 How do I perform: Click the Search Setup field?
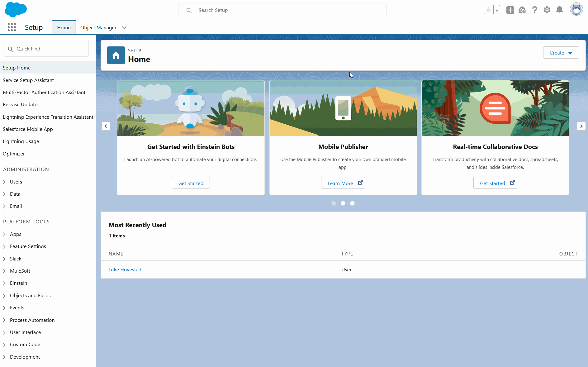pos(282,10)
